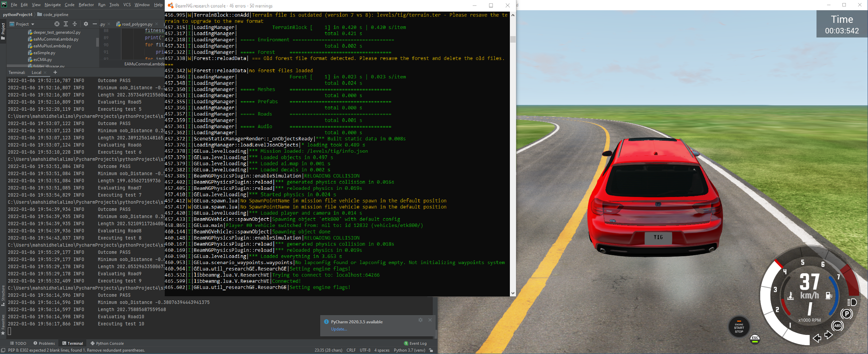Click the Collapse All icon in Project panel

coord(75,24)
